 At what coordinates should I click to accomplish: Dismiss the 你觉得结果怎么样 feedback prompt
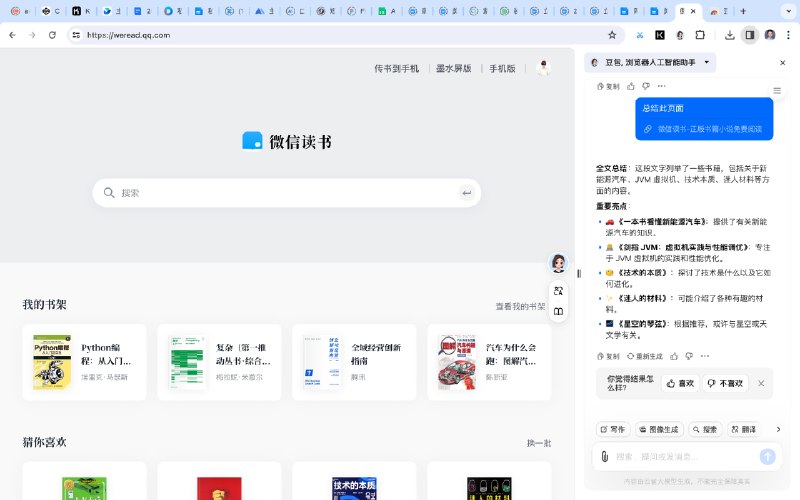pos(761,383)
